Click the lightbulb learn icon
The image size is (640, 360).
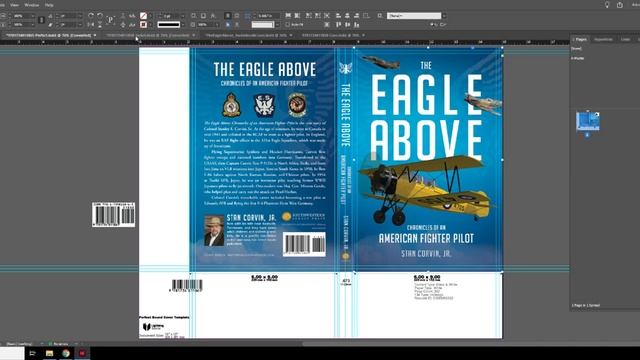[x=607, y=5]
